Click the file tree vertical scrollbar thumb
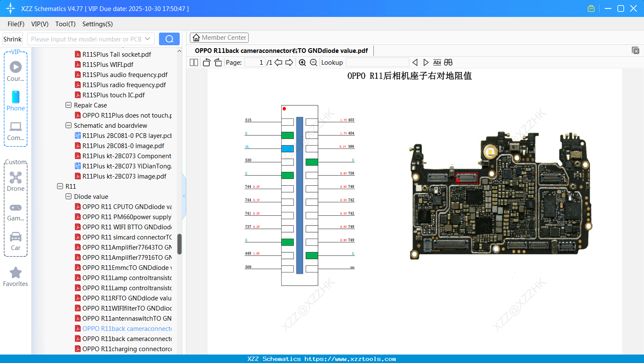The height and width of the screenshot is (363, 644). click(179, 244)
